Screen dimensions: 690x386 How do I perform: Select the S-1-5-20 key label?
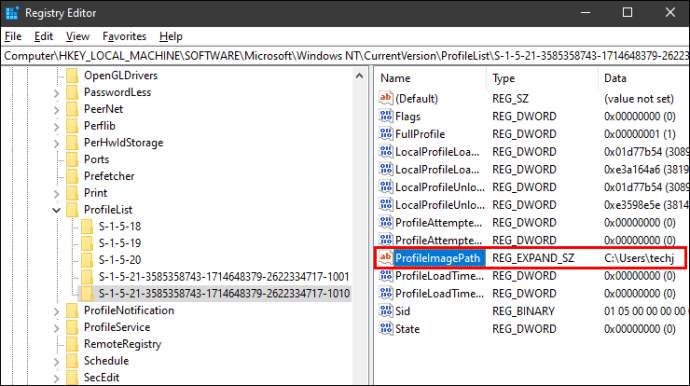(120, 260)
